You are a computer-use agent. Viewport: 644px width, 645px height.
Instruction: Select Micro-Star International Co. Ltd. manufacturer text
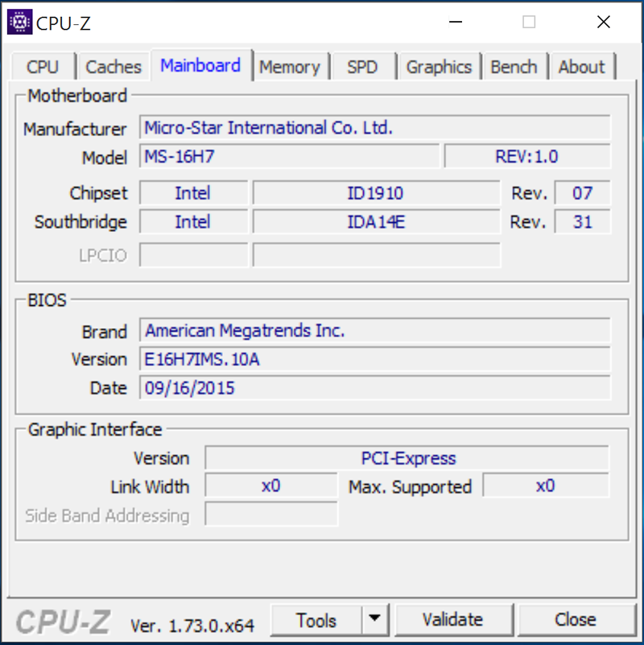(269, 128)
